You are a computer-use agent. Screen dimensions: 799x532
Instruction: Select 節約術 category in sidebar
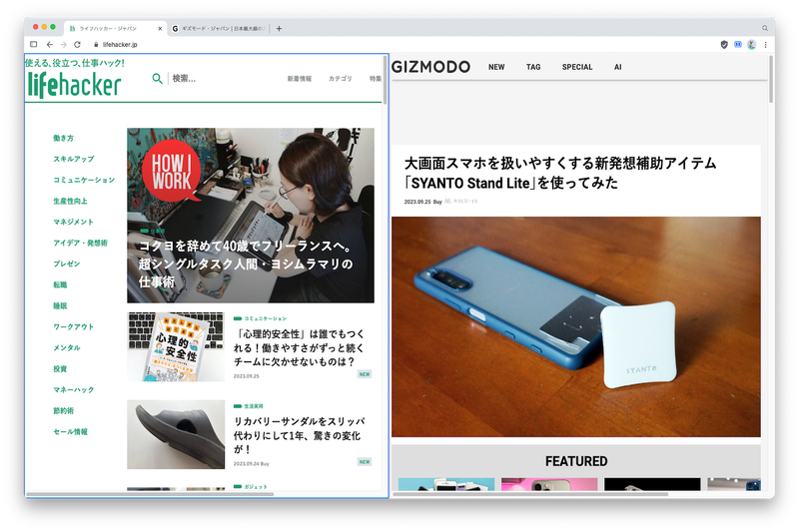coord(64,411)
